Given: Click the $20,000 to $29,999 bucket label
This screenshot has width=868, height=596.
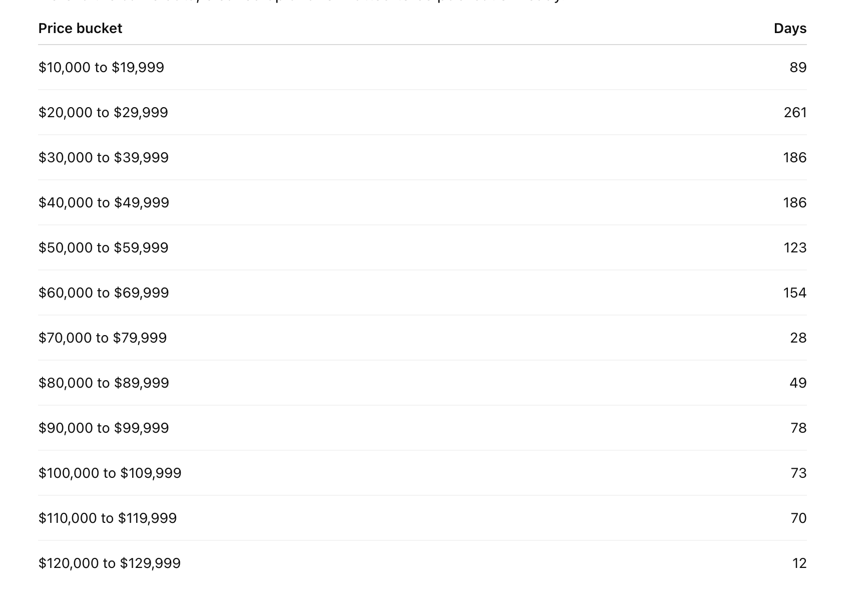Looking at the screenshot, I should 103,113.
